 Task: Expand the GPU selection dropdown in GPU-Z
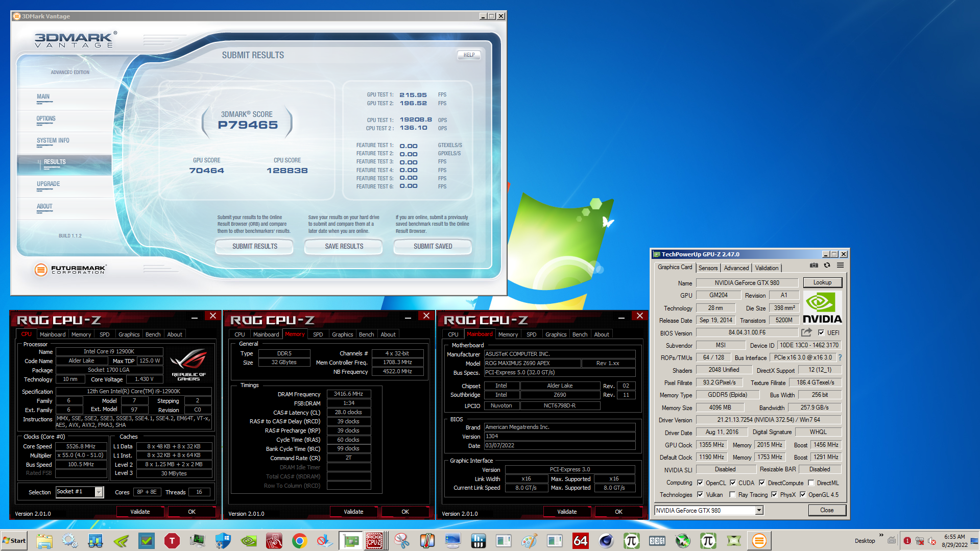click(x=759, y=510)
